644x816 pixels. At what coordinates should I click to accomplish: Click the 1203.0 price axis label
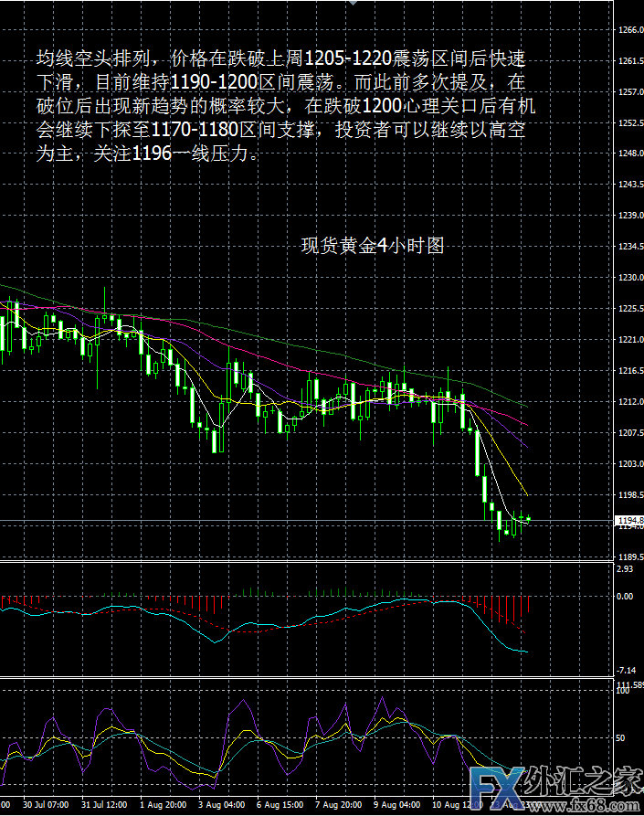[629, 464]
